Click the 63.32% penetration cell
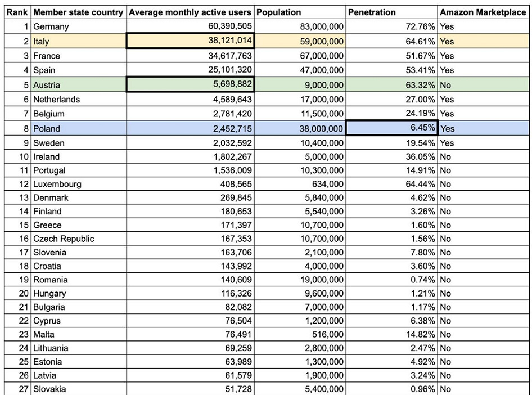532x395 pixels. coord(391,84)
